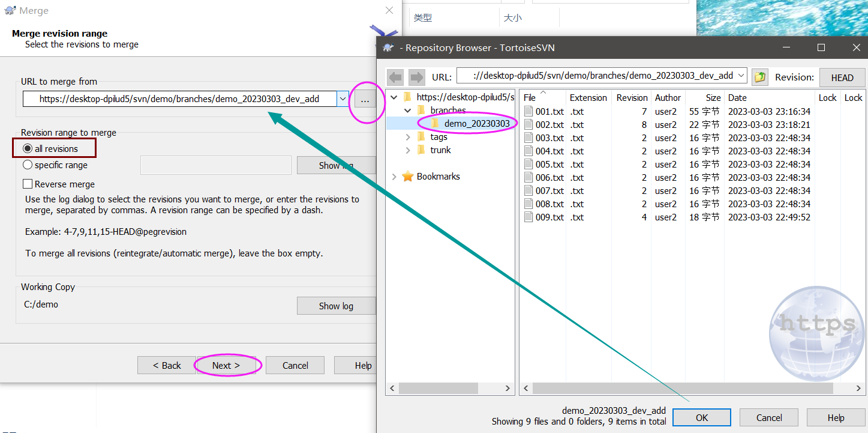
Task: Click the '类型' column header in Explorer
Action: 423,18
